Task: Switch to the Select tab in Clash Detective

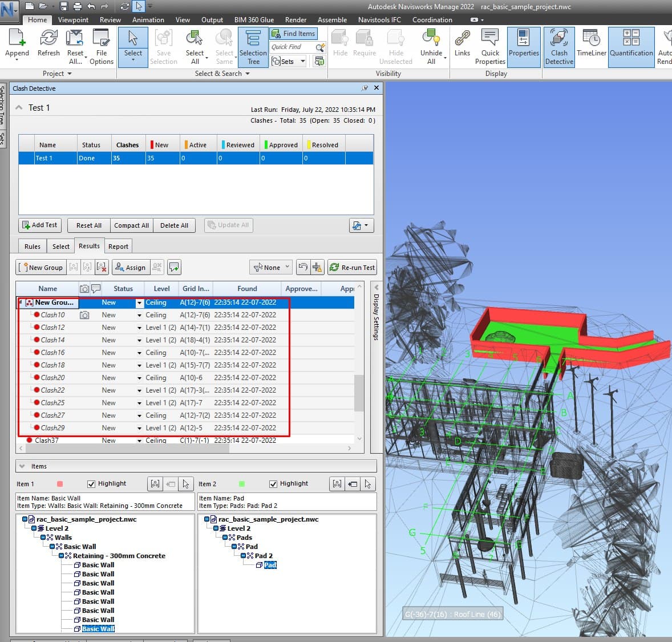Action: point(61,246)
